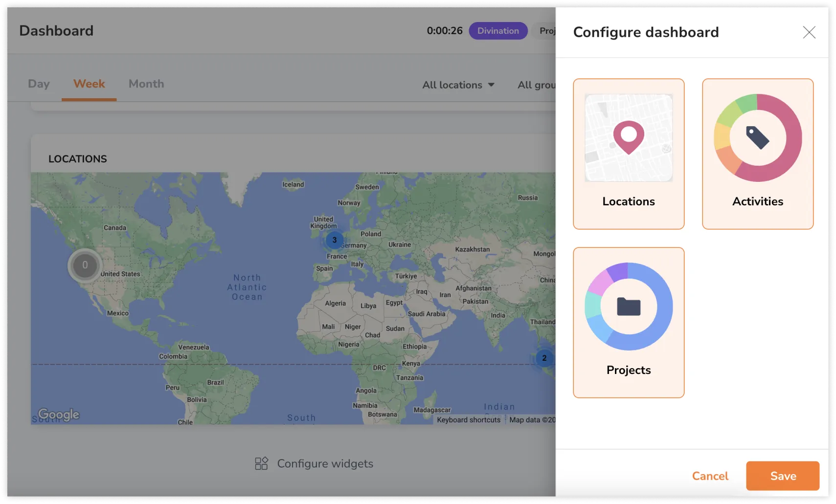The height and width of the screenshot is (504, 836).
Task: Open the All groups filter dropdown
Action: click(x=536, y=85)
